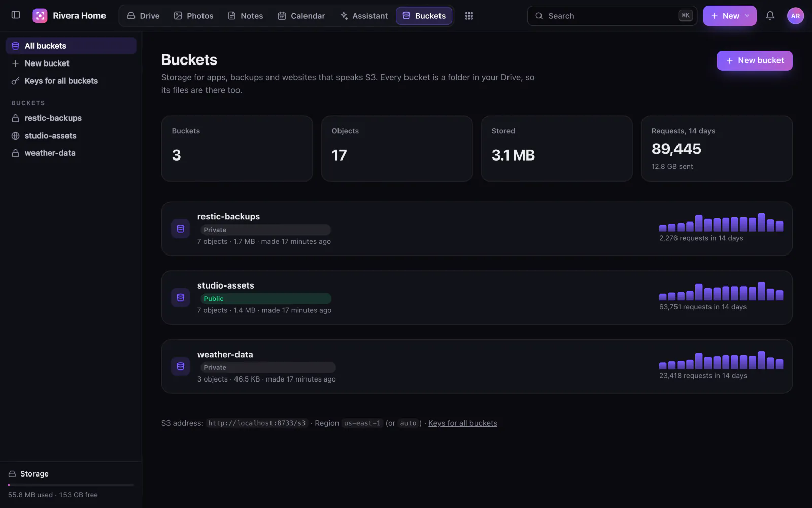Viewport: 812px width, 508px height.
Task: Click the Public badge on studio-assets
Action: (x=266, y=299)
